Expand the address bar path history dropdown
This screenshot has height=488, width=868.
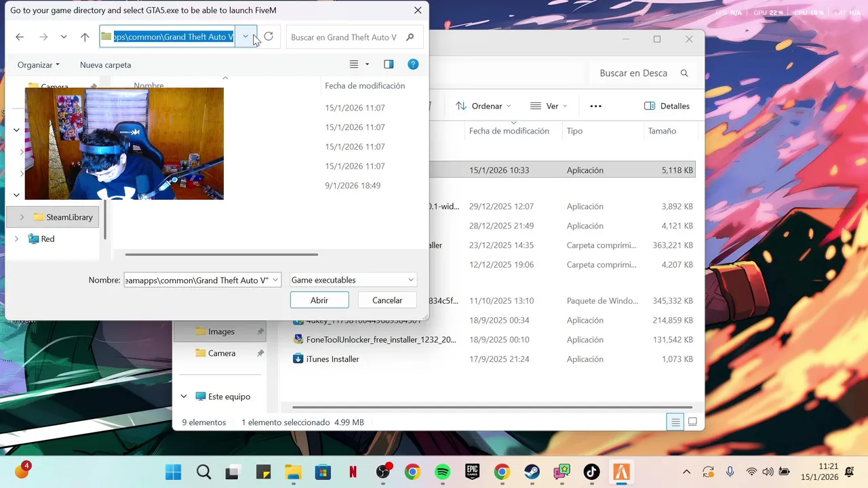(245, 37)
